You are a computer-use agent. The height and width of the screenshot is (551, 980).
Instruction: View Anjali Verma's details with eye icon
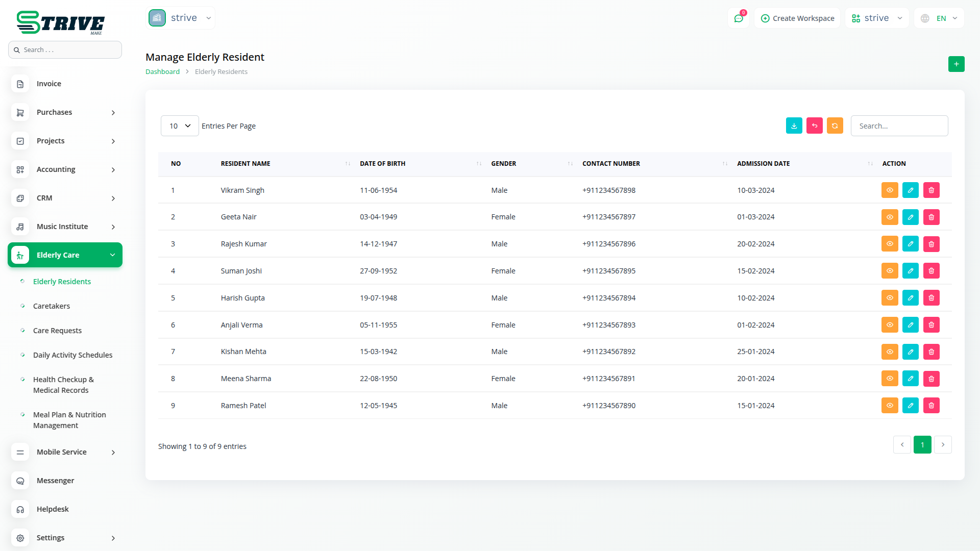click(889, 325)
